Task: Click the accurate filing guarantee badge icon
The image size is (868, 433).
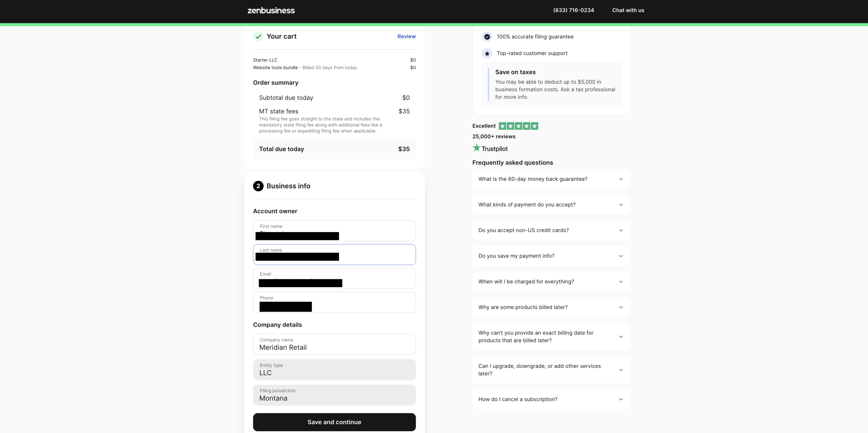Action: click(x=487, y=37)
